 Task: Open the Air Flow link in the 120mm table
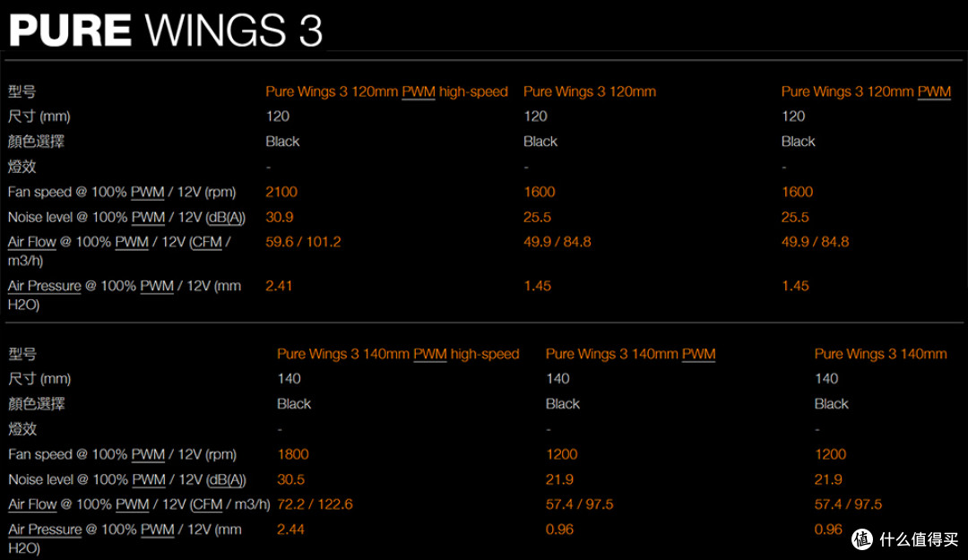32,242
